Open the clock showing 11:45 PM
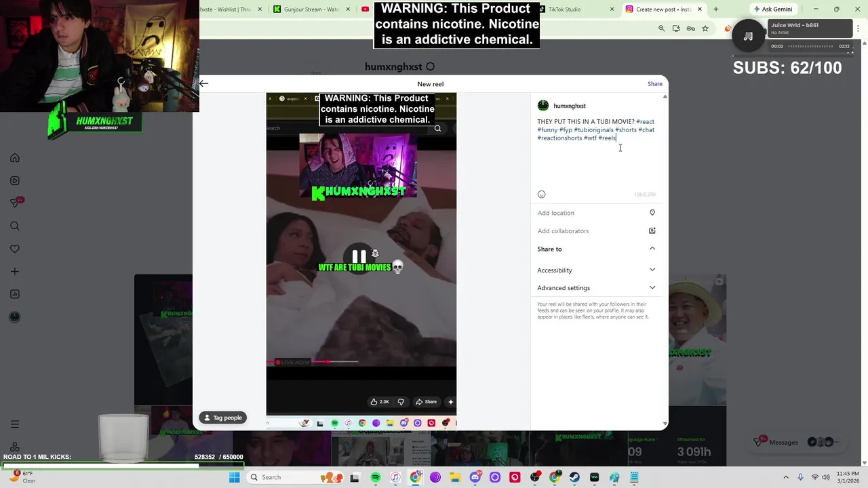 pos(848,477)
